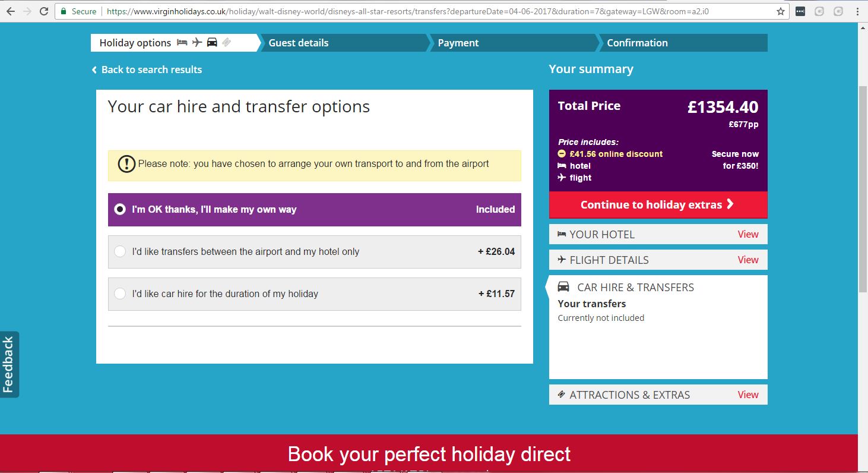Click the car icon in Holiday options step
This screenshot has width=868, height=473.
212,42
